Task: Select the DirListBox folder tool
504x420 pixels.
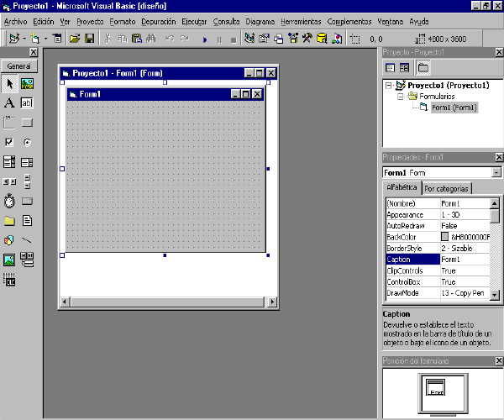Action: point(9,221)
